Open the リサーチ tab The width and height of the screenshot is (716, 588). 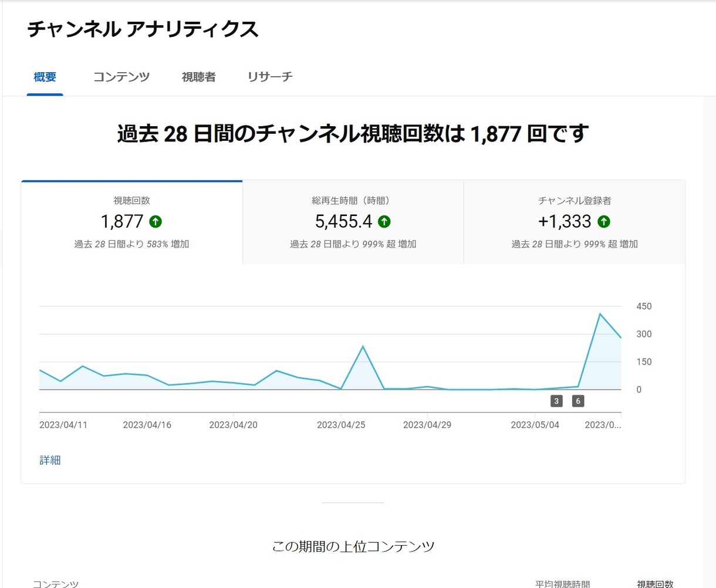click(270, 77)
